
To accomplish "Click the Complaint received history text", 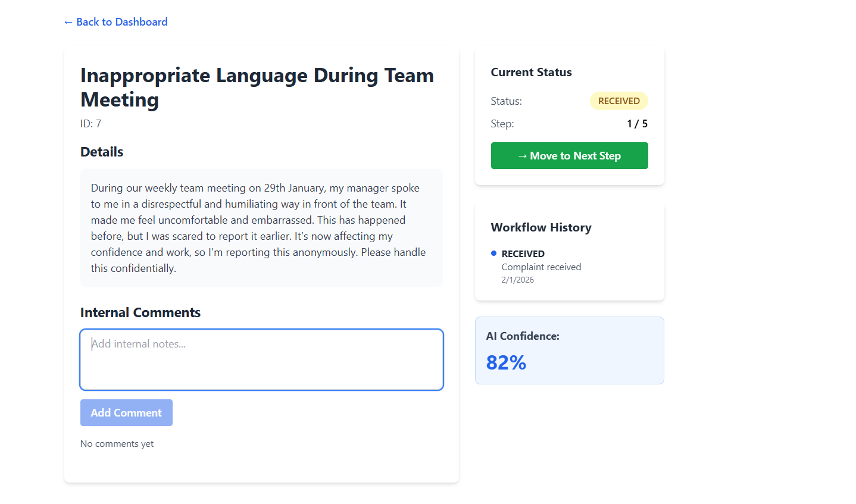I will (541, 267).
